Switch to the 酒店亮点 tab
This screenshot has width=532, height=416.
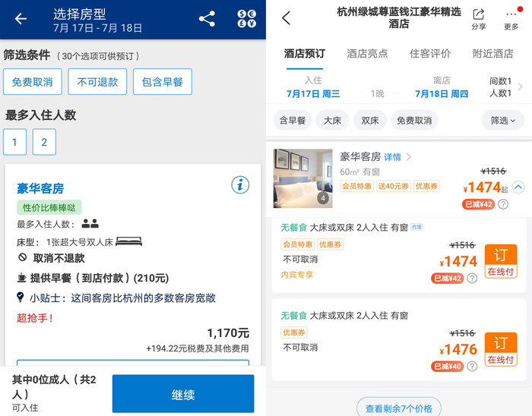click(367, 54)
